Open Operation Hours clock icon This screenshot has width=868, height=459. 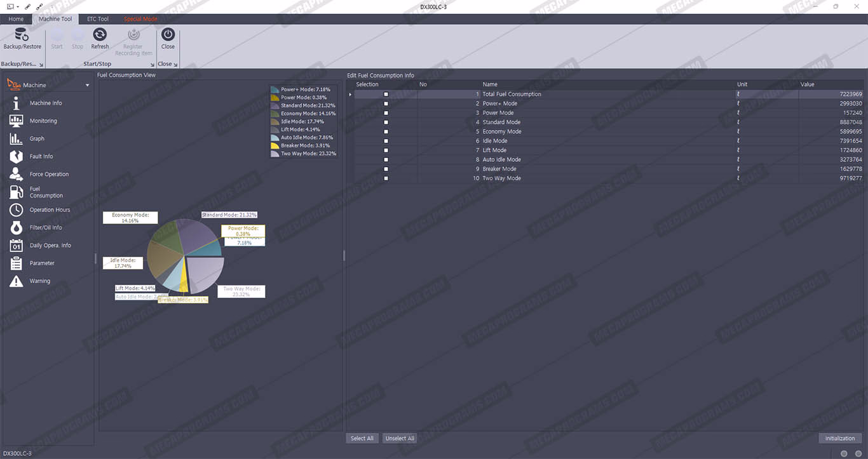(17, 210)
